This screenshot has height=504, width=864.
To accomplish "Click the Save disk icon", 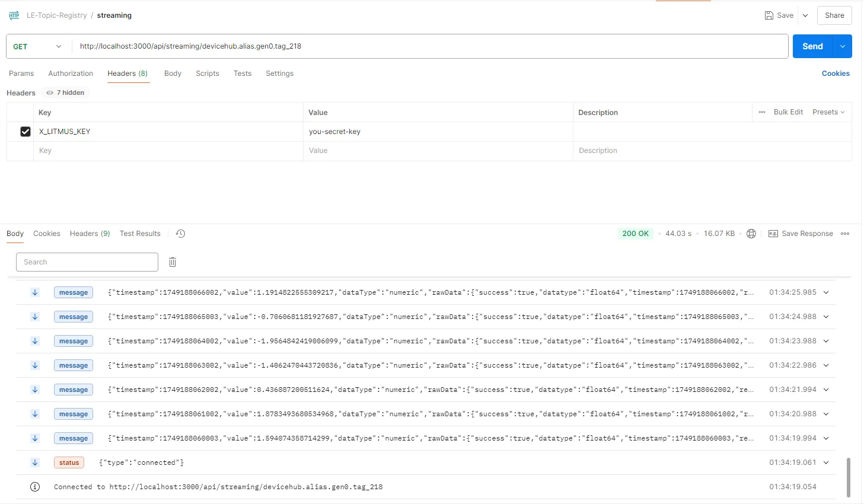I will pos(769,15).
